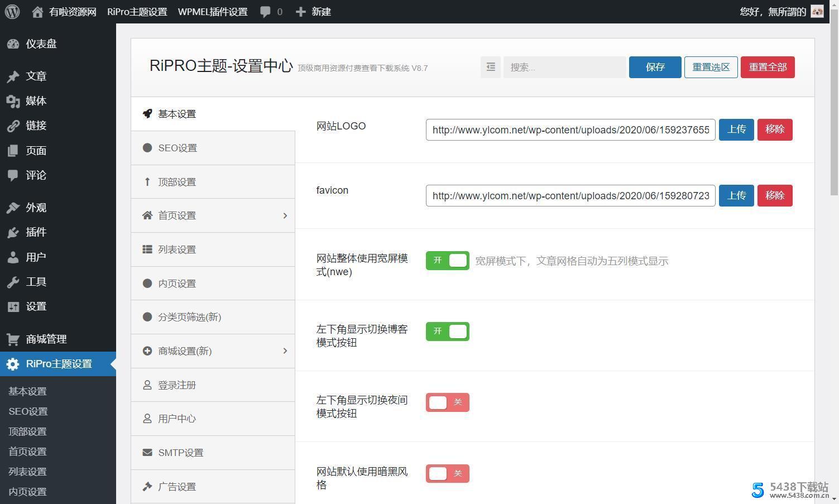Click inside the 搜索 search field
This screenshot has height=504, width=839.
(x=564, y=67)
